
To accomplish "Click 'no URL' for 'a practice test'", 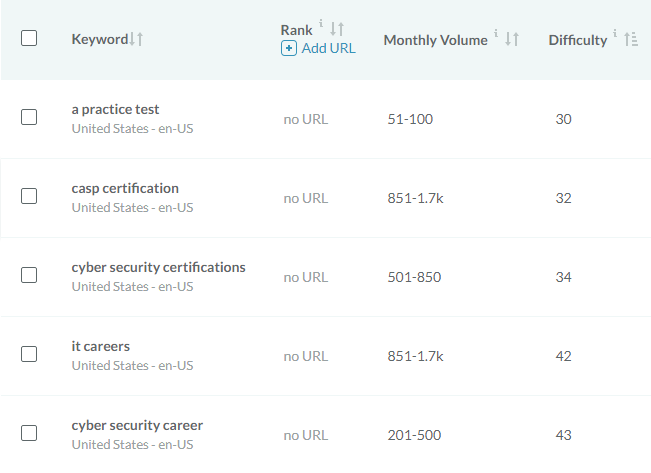I will tap(305, 119).
